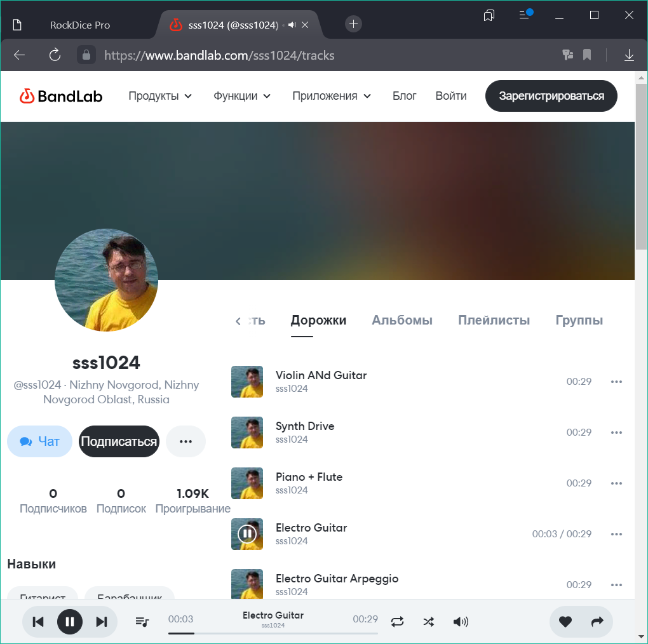The width and height of the screenshot is (648, 644).
Task: Open the Блог link
Action: click(404, 96)
